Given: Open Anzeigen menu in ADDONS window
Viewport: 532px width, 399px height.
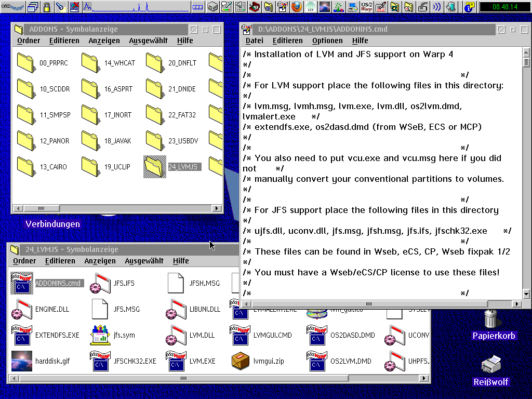Looking at the screenshot, I should tap(104, 41).
